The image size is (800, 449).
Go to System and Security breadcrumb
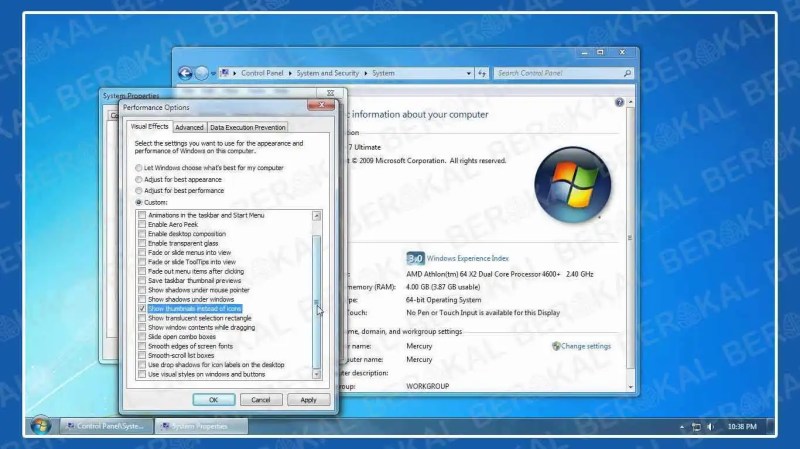coord(328,73)
